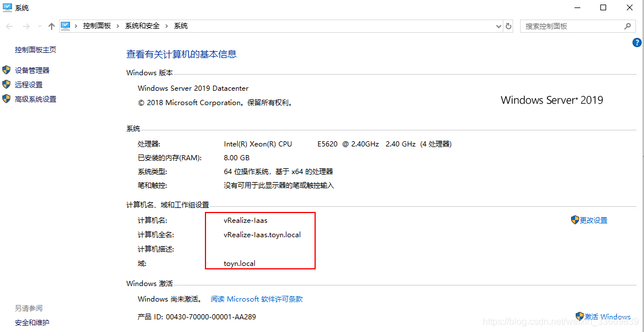Click the System window title icon
644x332 pixels.
point(7,7)
